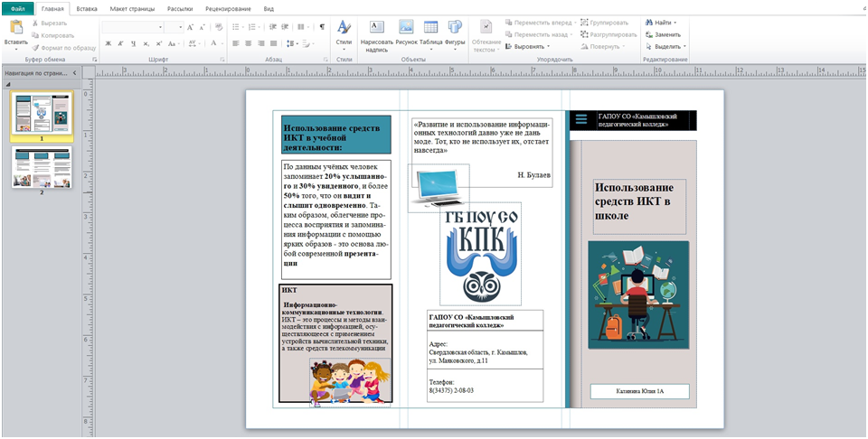Open the Выделить (Select) dropdown
This screenshot has width=868, height=439.
coord(665,46)
